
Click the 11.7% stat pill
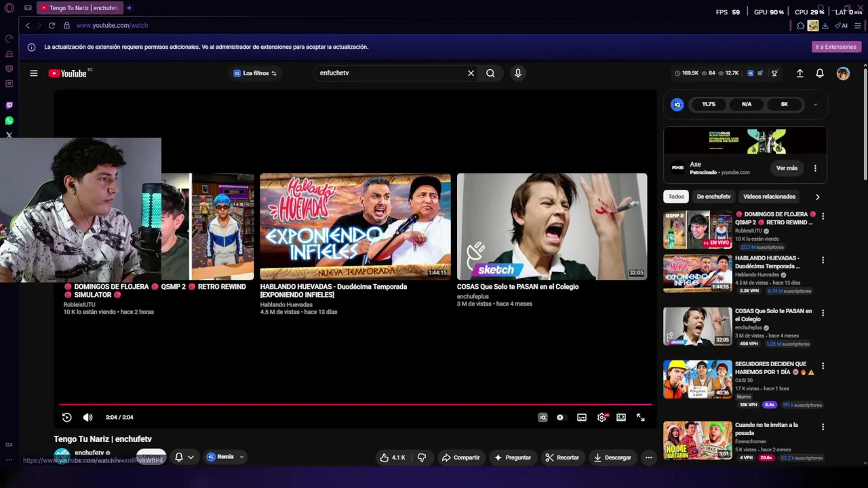coord(709,104)
